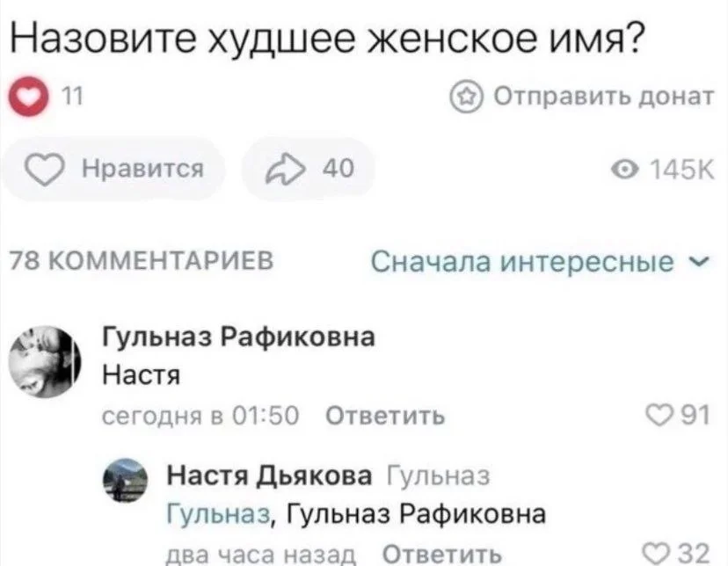Reply to Гульназ Рафиковна's comment
Viewport: 728px width, 566px height.
point(385,416)
